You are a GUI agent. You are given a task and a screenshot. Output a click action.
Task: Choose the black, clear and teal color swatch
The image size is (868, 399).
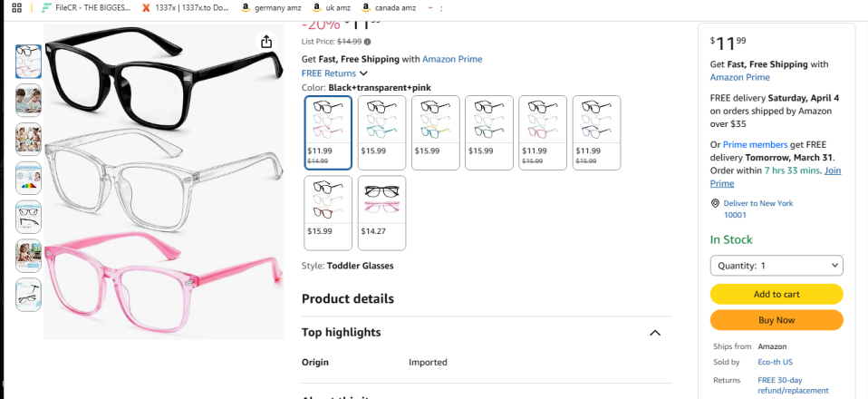(x=381, y=132)
